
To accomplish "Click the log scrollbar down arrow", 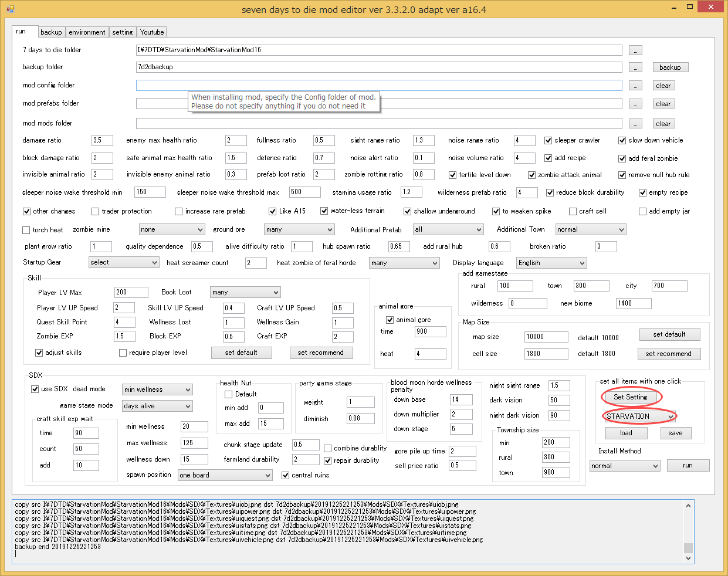I will tap(689, 558).
